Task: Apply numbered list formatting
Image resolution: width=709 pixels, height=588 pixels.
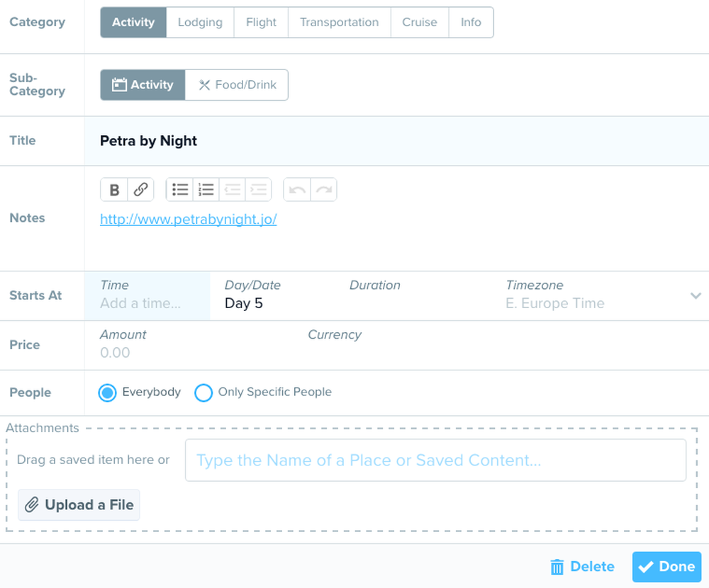Action: click(x=206, y=189)
